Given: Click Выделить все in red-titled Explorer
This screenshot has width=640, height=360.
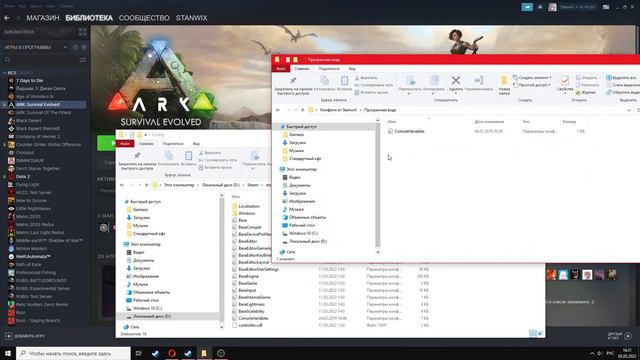Looking at the screenshot, I should pyautogui.click(x=621, y=78).
